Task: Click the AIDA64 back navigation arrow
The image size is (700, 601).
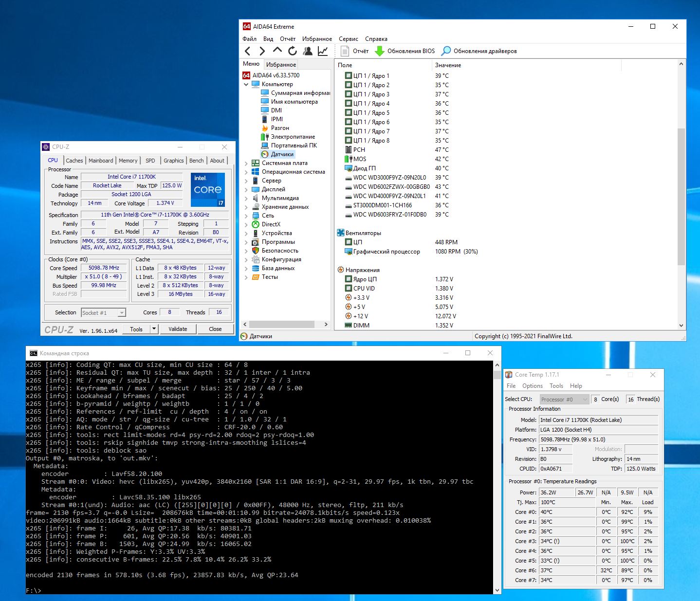Action: [248, 51]
